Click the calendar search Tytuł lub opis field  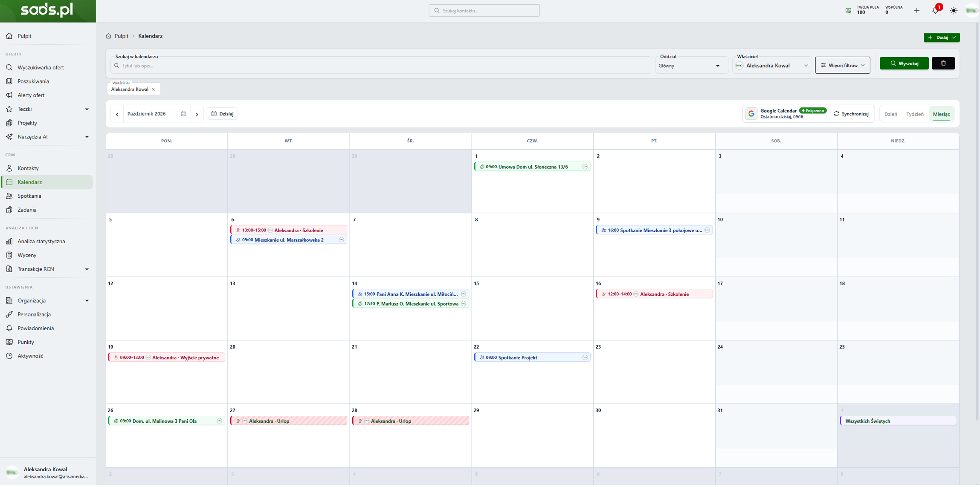(381, 66)
